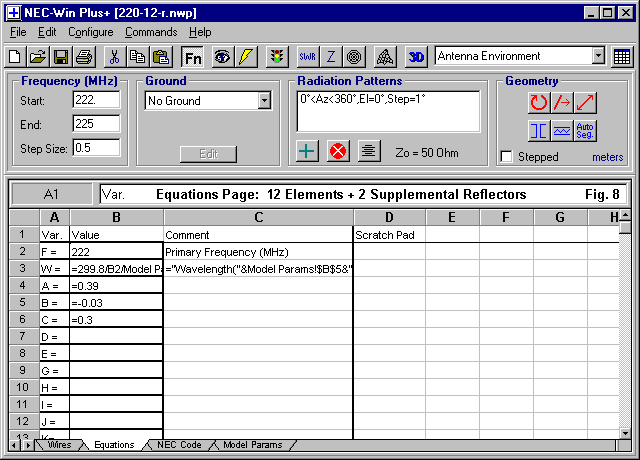Open the Commands menu
640x460 pixels.
pyautogui.click(x=151, y=32)
